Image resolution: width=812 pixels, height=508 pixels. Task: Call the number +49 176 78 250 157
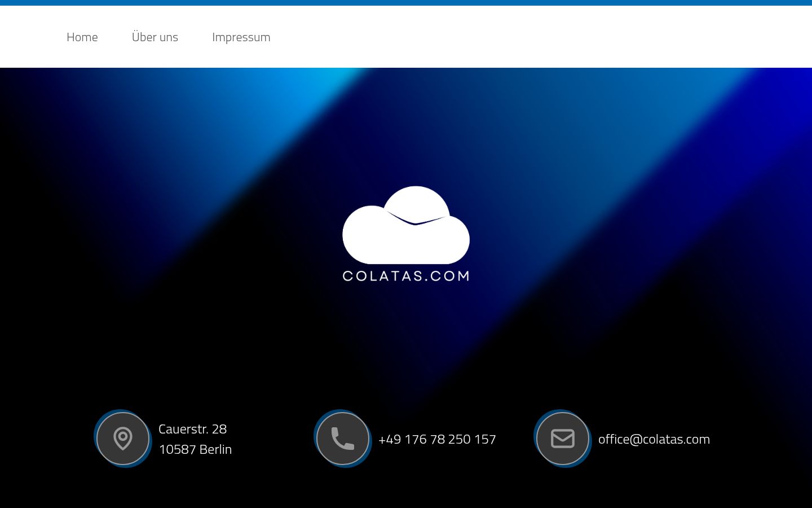[437, 439]
